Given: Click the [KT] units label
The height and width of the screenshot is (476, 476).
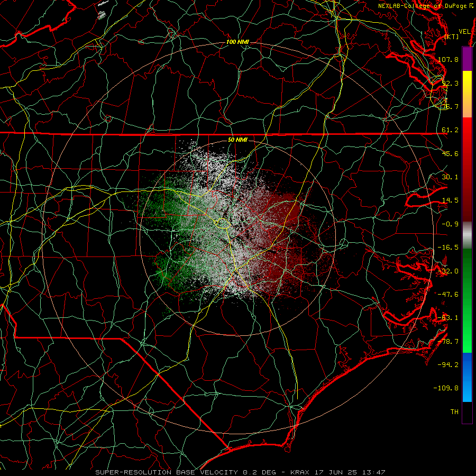Looking at the screenshot, I should (x=452, y=36).
